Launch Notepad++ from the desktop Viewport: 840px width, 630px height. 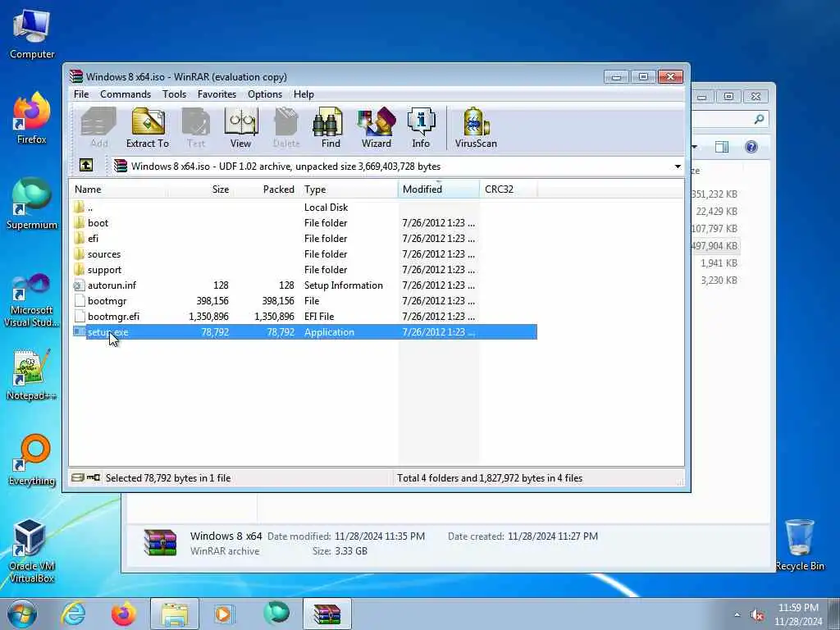(x=32, y=375)
